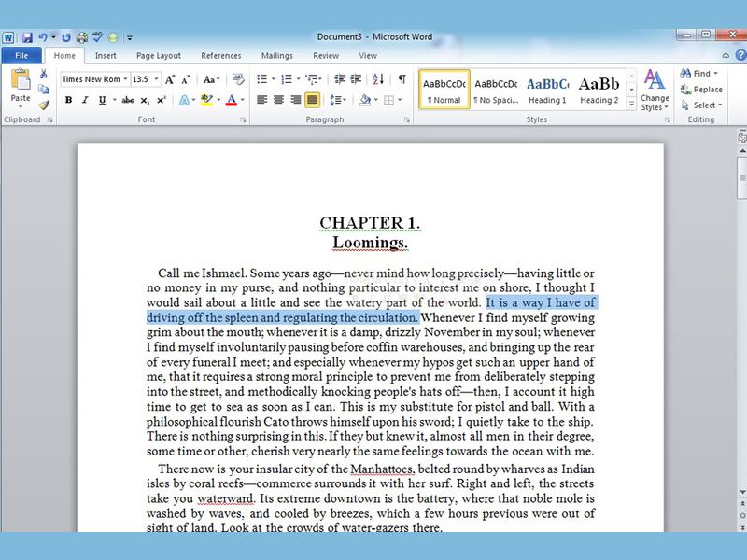Show or hide paragraph marks
The height and width of the screenshot is (560, 747).
tap(402, 79)
